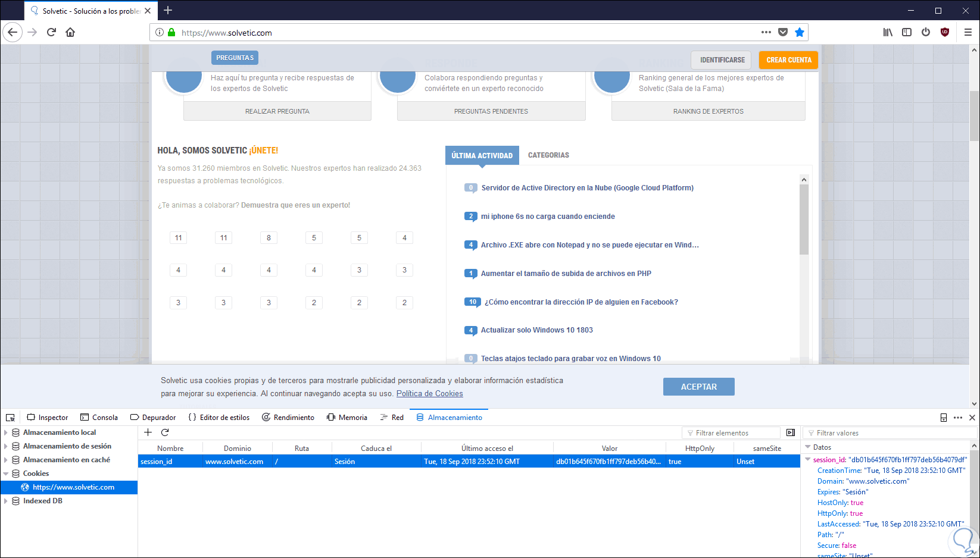Toggle bookmark star for this page
980x558 pixels.
(x=800, y=32)
